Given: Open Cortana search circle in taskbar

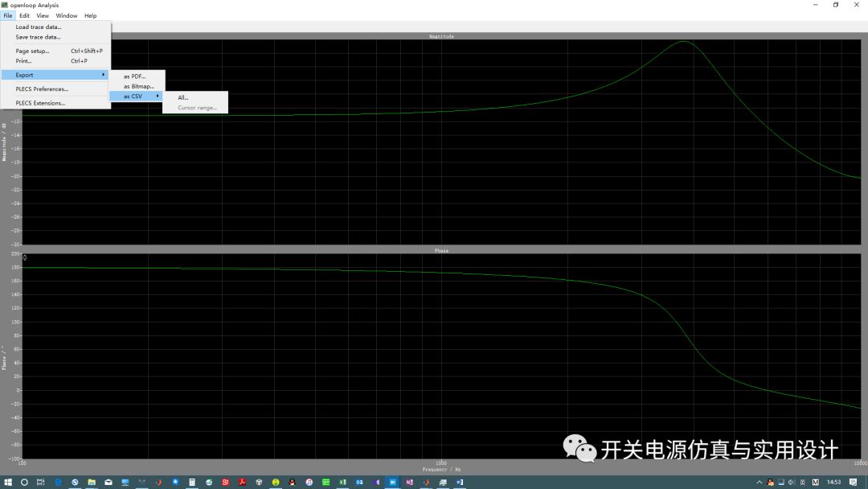Looking at the screenshot, I should point(24,483).
